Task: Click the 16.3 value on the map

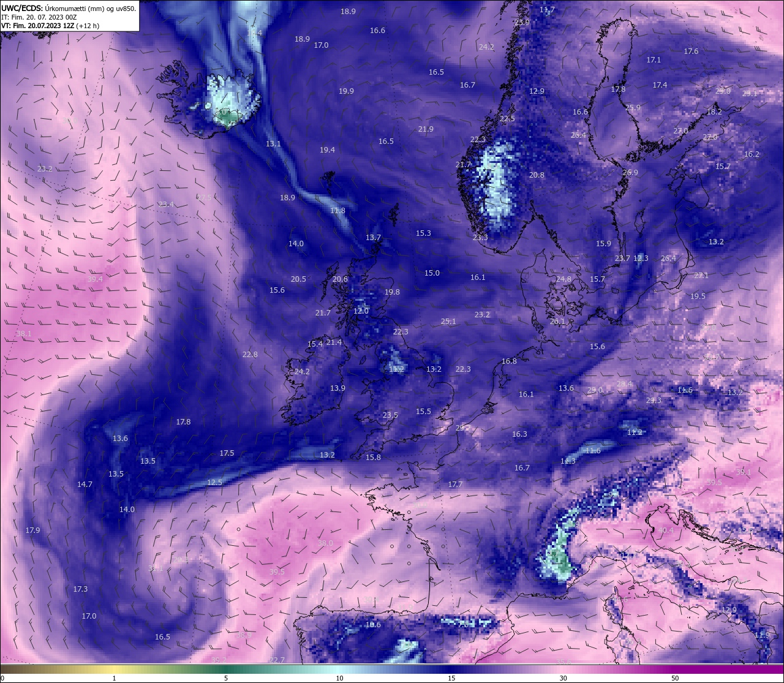Action: click(519, 434)
